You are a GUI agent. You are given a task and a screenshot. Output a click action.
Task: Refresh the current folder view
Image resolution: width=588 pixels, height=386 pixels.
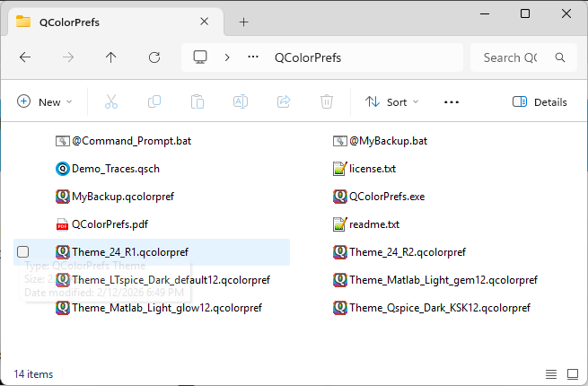pos(154,57)
